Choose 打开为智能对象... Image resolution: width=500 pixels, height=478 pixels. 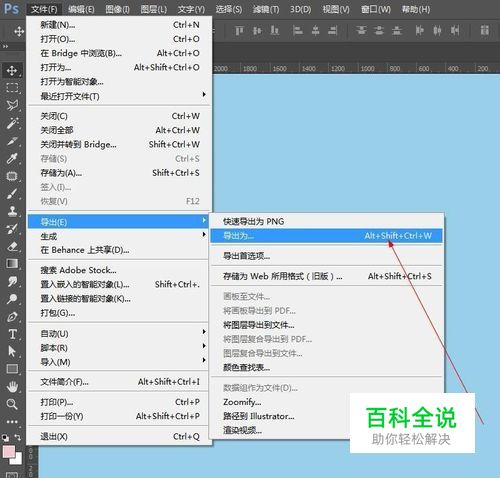119,82
